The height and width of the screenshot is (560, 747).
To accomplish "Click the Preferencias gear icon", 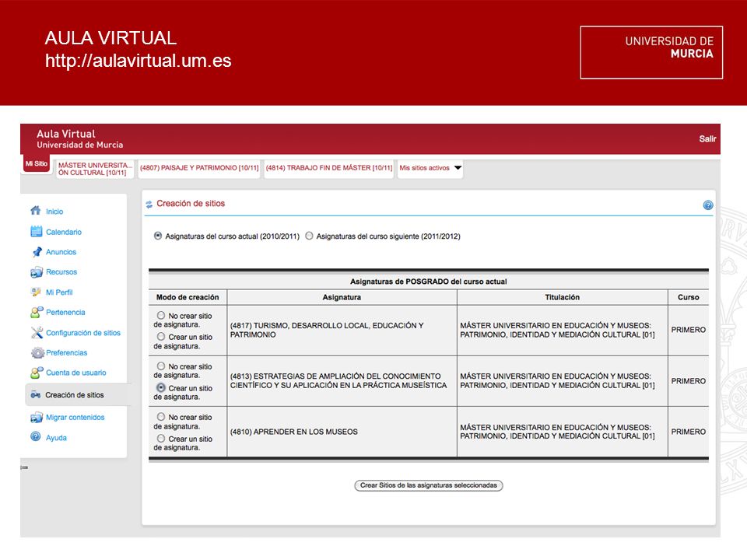I will click(x=37, y=353).
